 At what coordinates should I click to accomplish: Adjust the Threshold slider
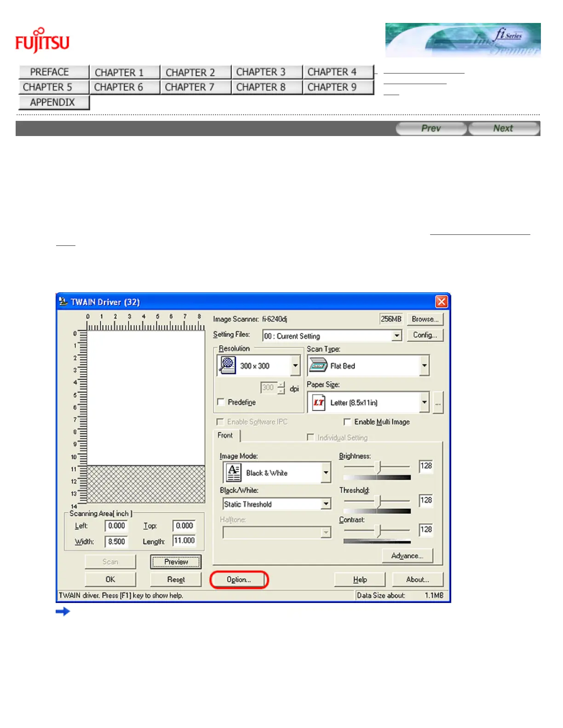pos(379,501)
